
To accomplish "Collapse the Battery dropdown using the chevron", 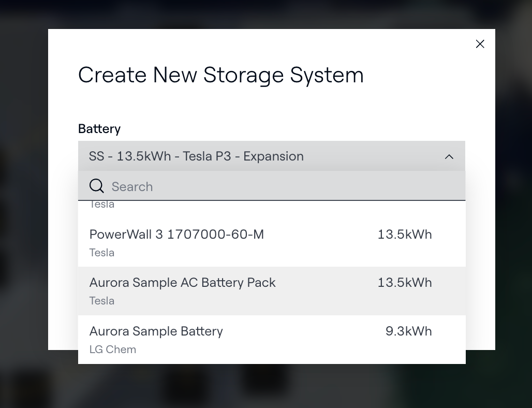I will point(449,156).
